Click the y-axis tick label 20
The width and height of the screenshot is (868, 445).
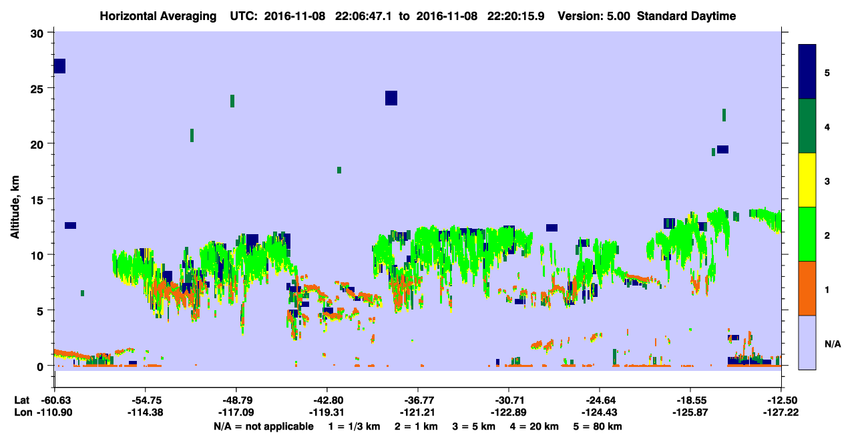(x=39, y=143)
